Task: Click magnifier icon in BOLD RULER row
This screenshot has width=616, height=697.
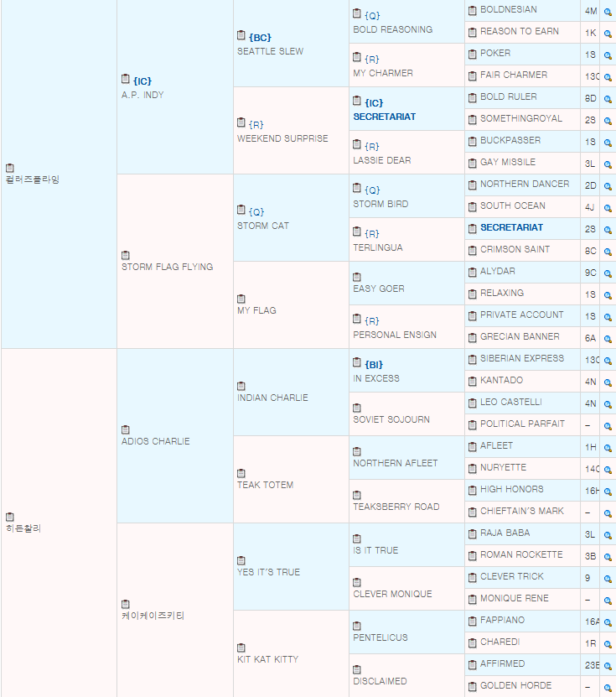Action: pos(608,99)
